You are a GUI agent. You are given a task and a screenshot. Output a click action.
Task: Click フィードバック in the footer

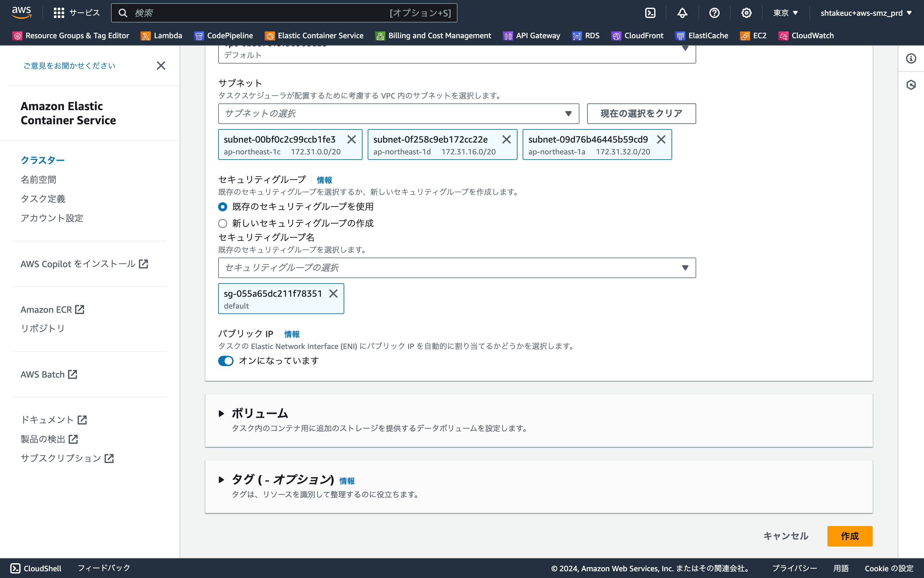[x=104, y=568]
